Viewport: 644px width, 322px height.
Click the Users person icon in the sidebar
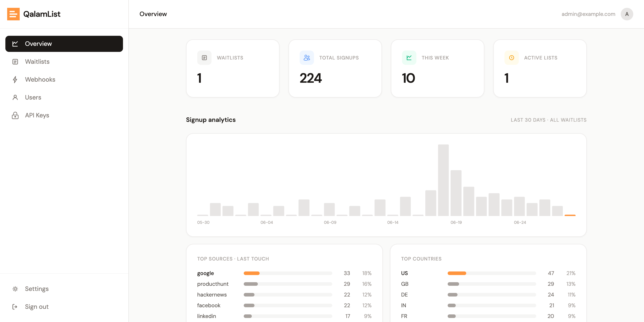point(15,97)
